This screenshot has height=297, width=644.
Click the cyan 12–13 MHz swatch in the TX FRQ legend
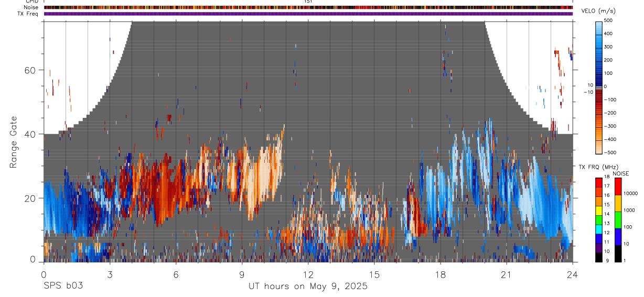click(x=599, y=229)
